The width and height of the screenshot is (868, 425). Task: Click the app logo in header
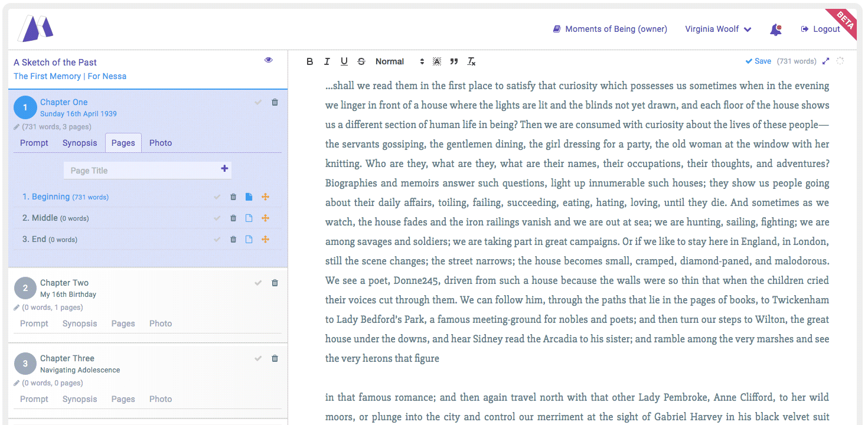[x=35, y=28]
